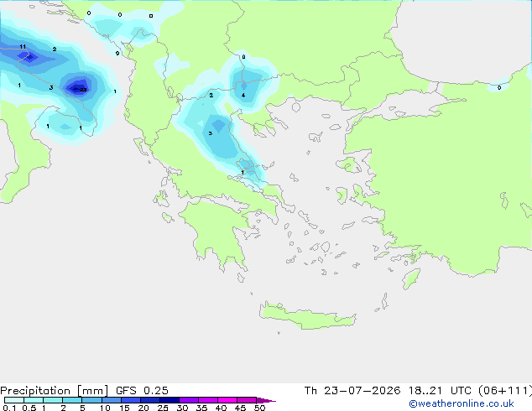
Task: Click the '10' legend scale label
Action: (x=105, y=408)
